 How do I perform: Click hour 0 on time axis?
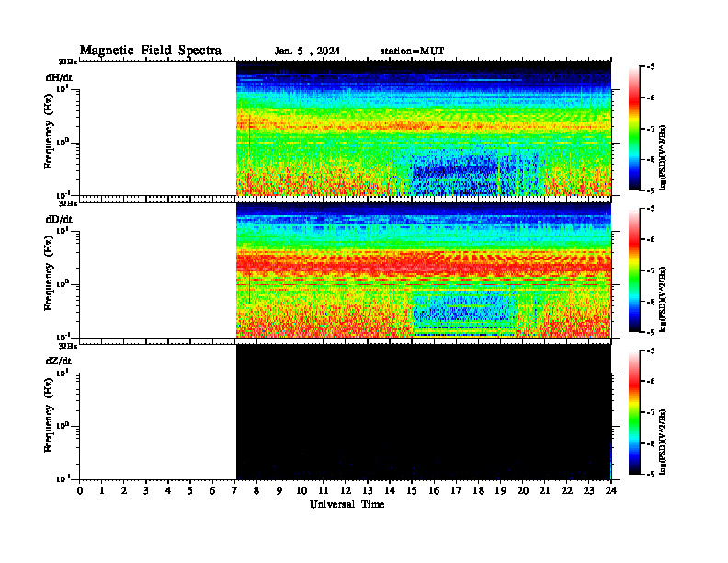80,491
